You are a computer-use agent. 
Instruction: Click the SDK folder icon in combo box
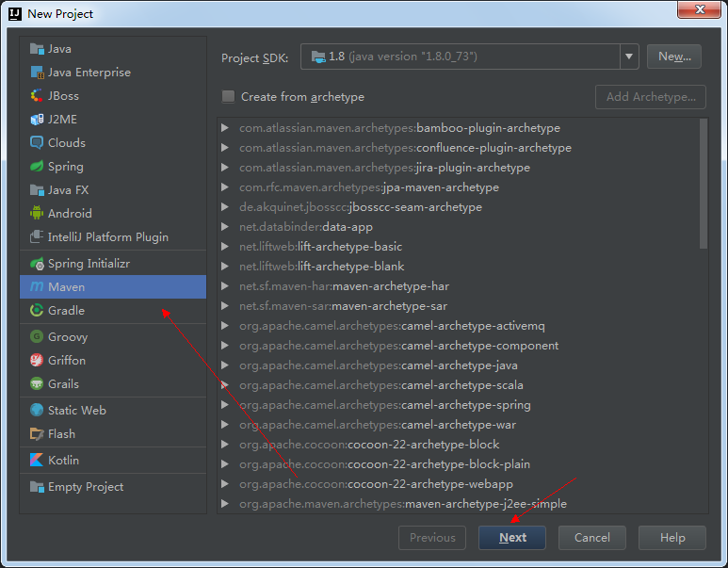318,57
